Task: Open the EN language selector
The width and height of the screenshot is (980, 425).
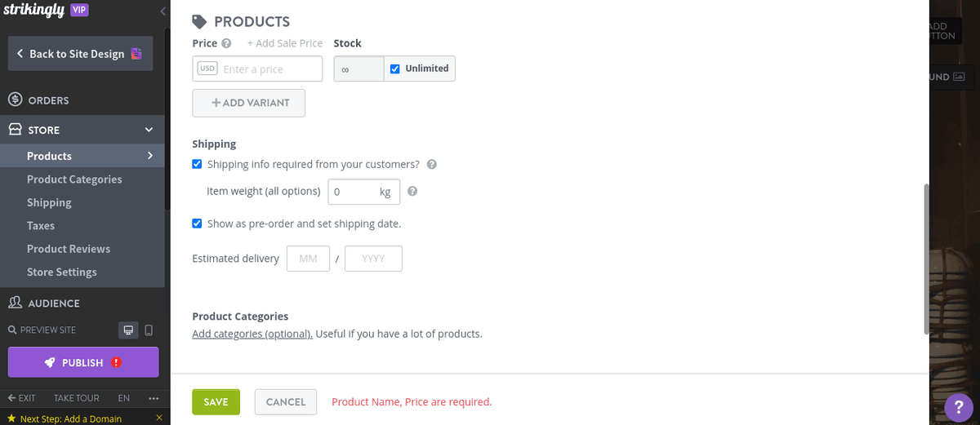Action: pyautogui.click(x=124, y=398)
